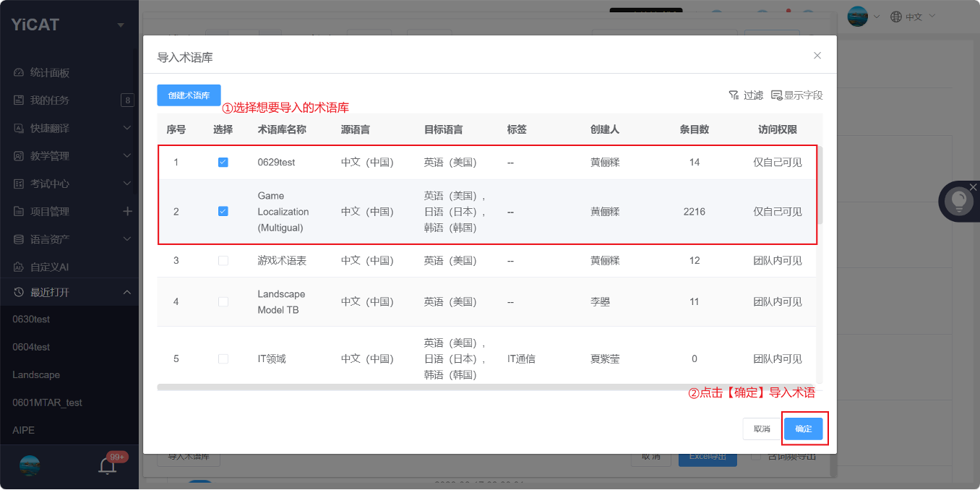Click the 教学管理 sidebar icon
Viewport: 980px width, 490px height.
[x=19, y=155]
